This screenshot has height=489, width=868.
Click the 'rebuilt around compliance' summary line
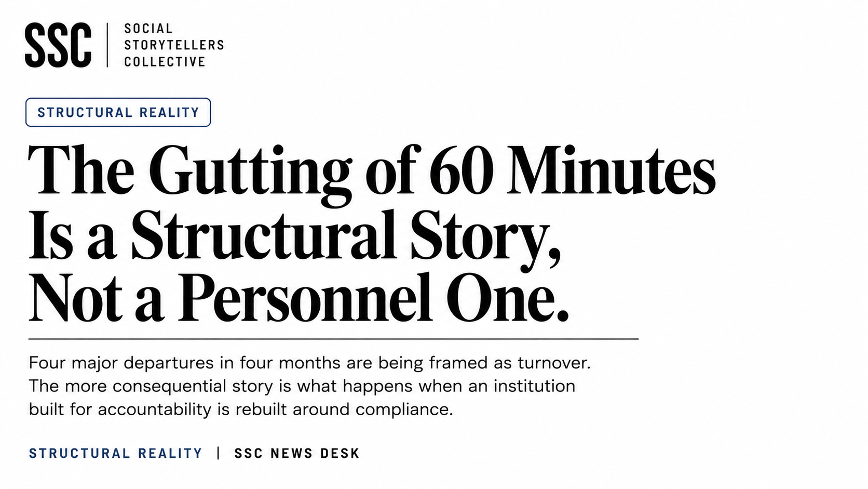pos(241,409)
